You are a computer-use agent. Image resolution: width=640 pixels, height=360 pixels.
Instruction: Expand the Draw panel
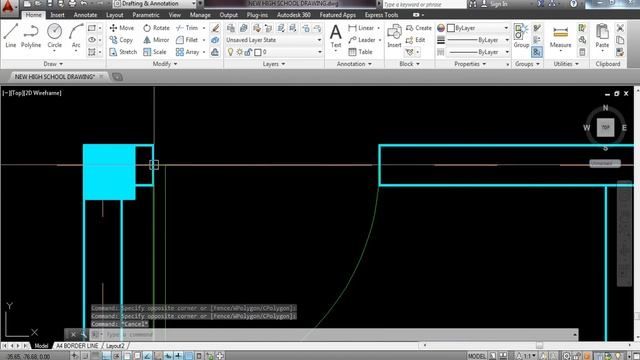click(x=53, y=64)
